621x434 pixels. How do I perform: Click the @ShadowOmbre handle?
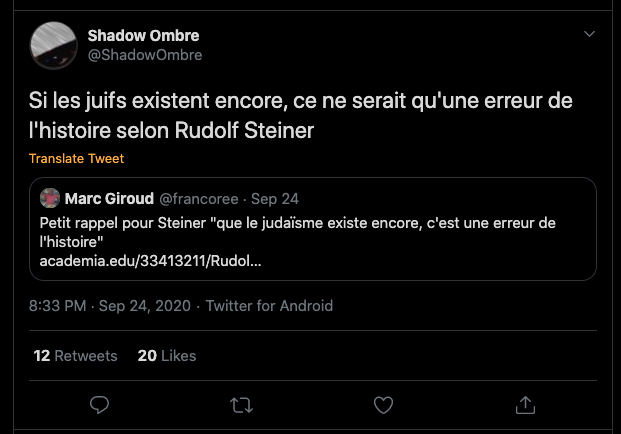tap(145, 55)
